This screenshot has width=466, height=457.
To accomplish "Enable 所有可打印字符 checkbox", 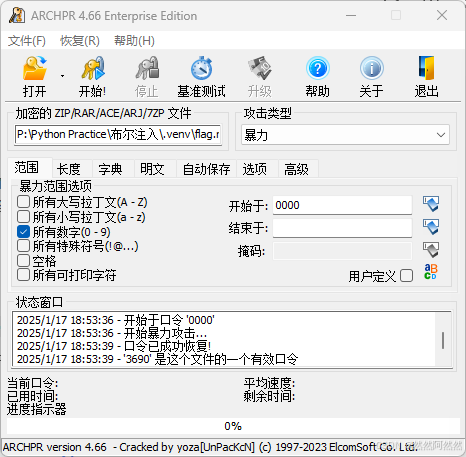I will (x=23, y=275).
